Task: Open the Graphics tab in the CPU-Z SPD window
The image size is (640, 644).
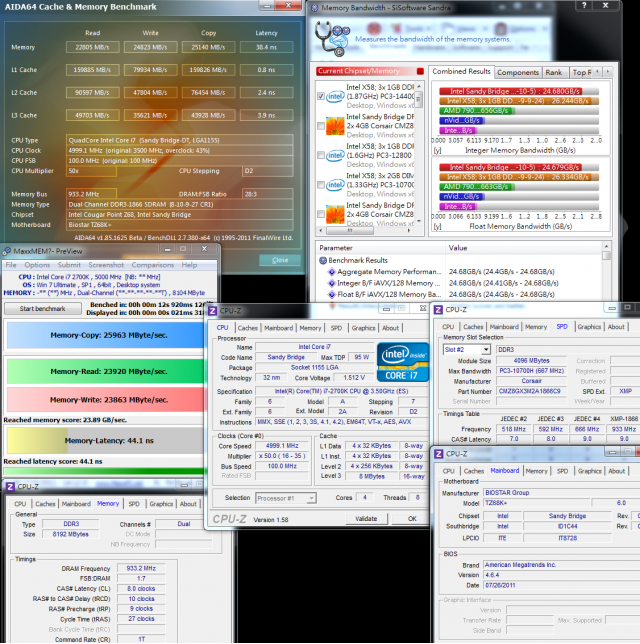Action: pyautogui.click(x=589, y=327)
